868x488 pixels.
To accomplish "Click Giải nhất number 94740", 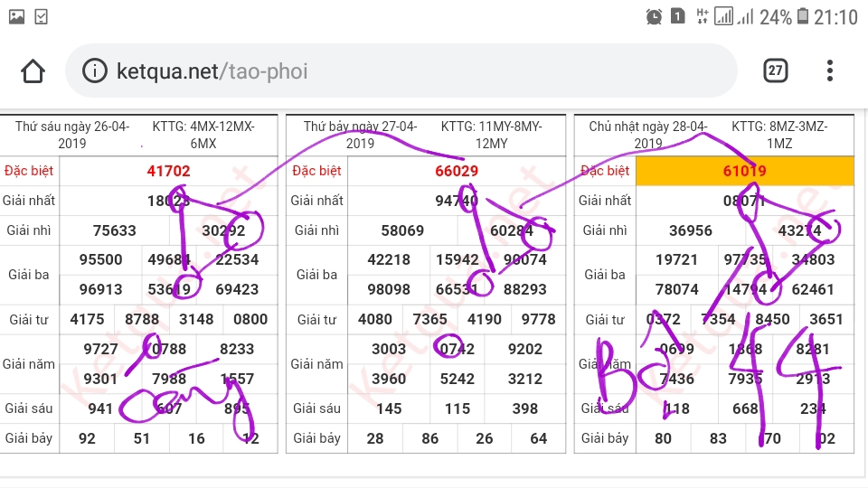I will [x=457, y=201].
